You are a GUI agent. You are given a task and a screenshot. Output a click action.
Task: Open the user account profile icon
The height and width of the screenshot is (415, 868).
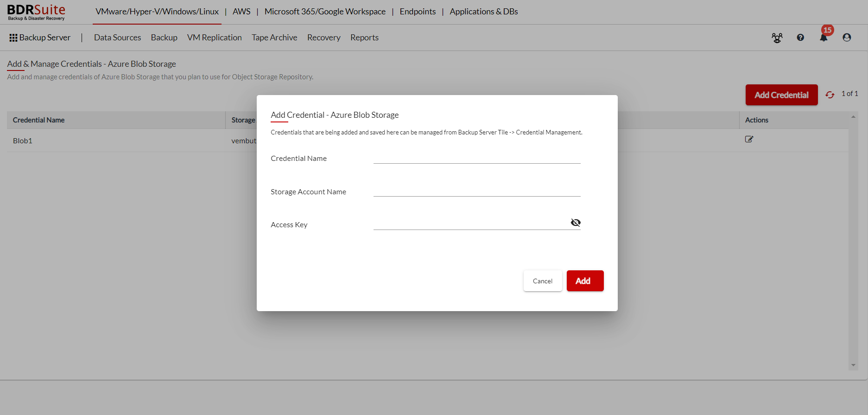tap(847, 38)
